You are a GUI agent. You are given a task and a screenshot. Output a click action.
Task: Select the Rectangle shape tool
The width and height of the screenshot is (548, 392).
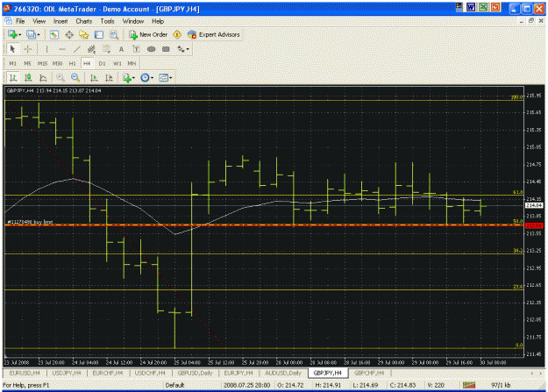166,49
